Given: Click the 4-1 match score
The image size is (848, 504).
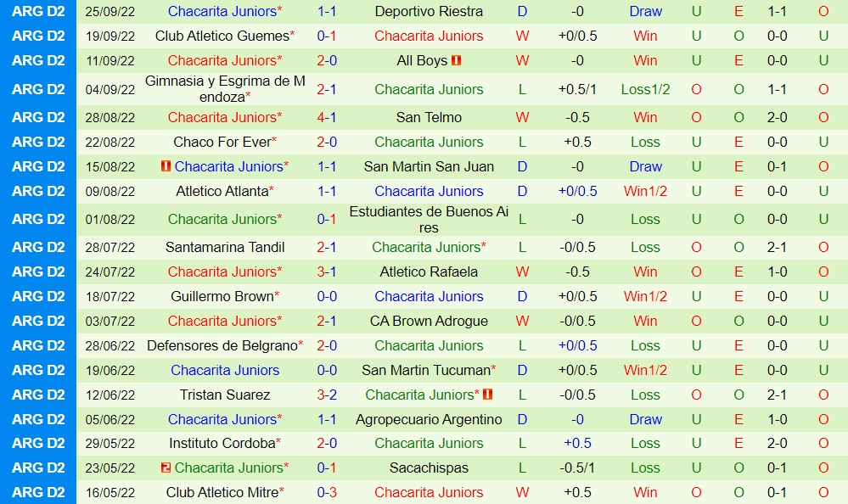Looking at the screenshot, I should (x=327, y=118).
